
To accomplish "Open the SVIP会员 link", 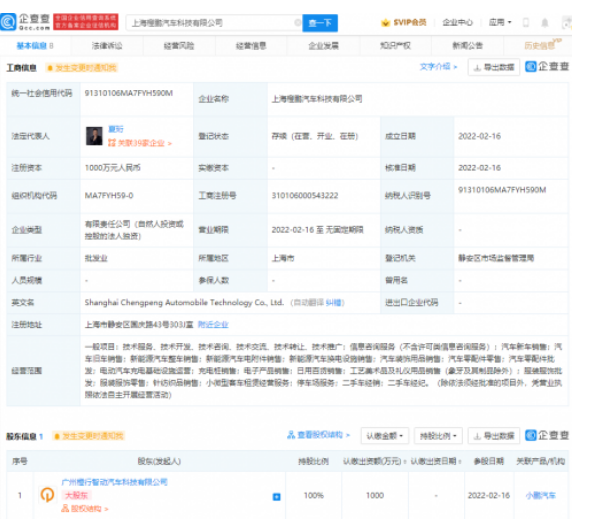I will pyautogui.click(x=409, y=22).
